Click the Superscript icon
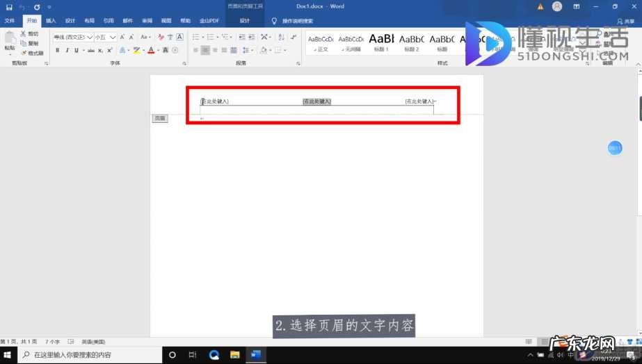This screenshot has height=364, width=642. click(x=110, y=50)
